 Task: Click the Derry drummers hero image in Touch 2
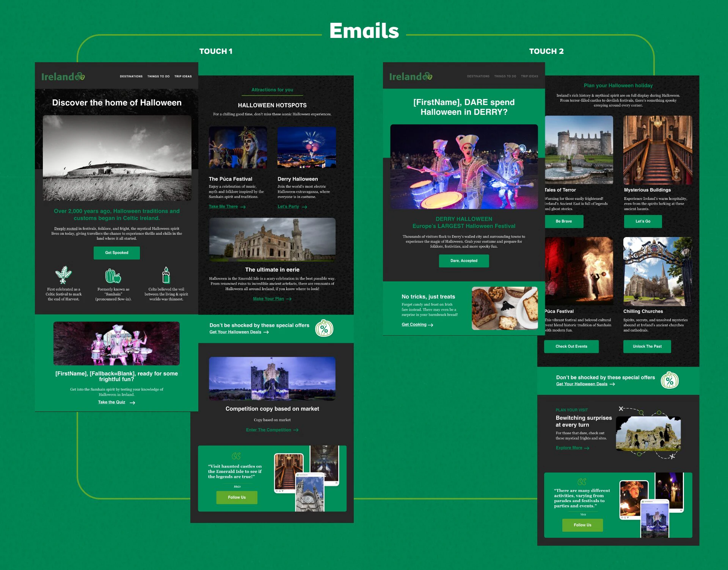464,166
